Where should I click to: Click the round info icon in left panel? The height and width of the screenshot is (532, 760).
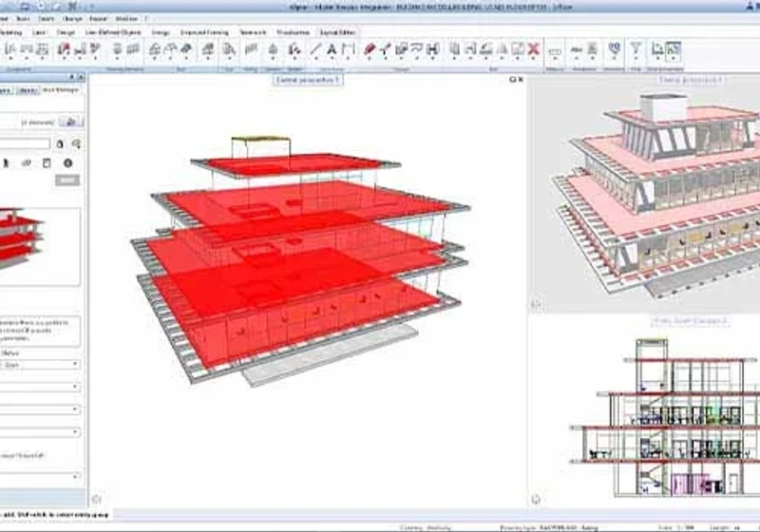coord(67,163)
